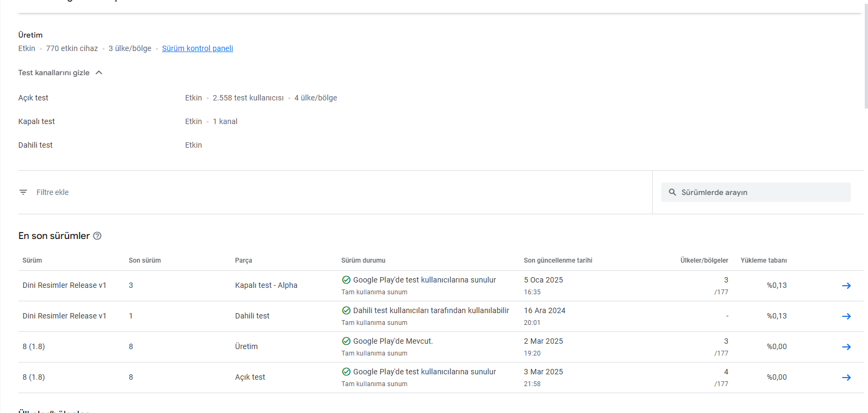This screenshot has width=868, height=413.
Task: Click '2.558 test kullanıcısı' text
Action: click(248, 98)
